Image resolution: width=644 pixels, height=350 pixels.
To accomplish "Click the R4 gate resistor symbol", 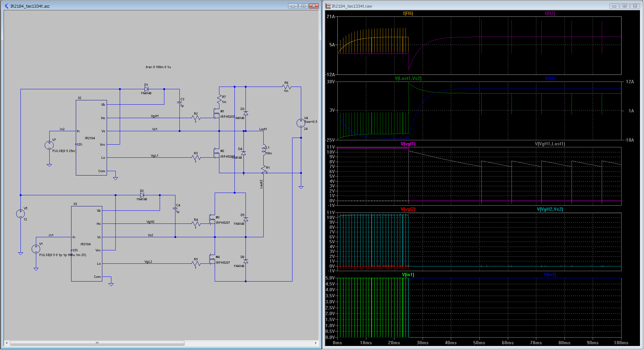I will [196, 224].
